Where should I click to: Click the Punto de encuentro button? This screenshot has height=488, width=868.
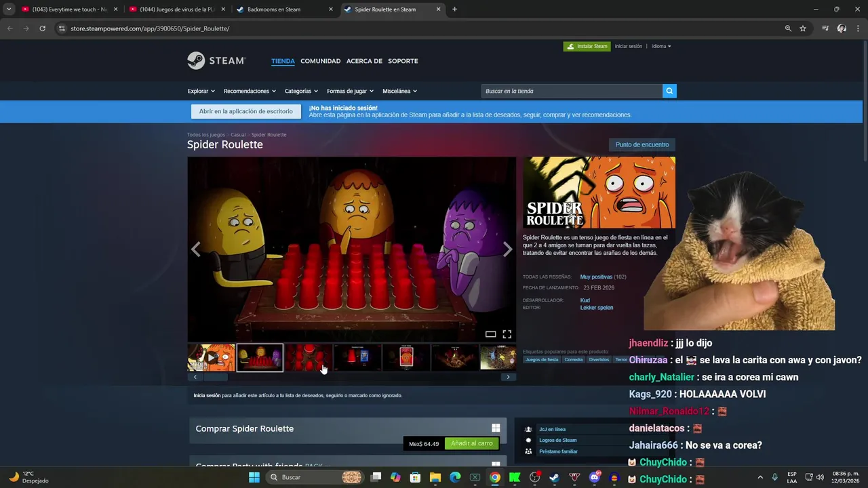pos(642,144)
